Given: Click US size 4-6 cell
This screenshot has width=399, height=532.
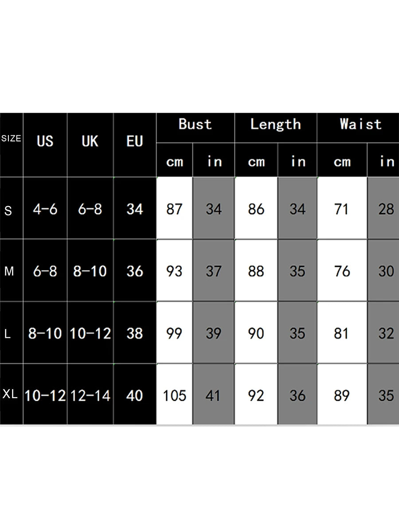Looking at the screenshot, I should (x=45, y=209).
